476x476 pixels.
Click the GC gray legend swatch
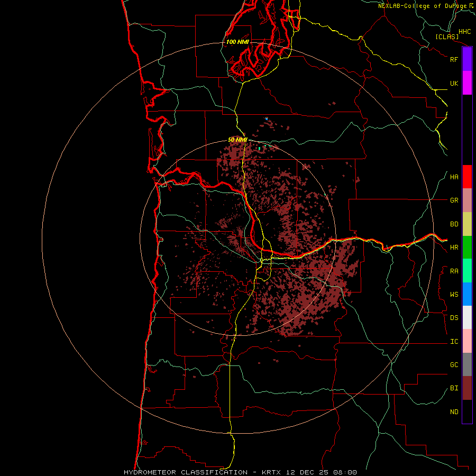coord(467,364)
